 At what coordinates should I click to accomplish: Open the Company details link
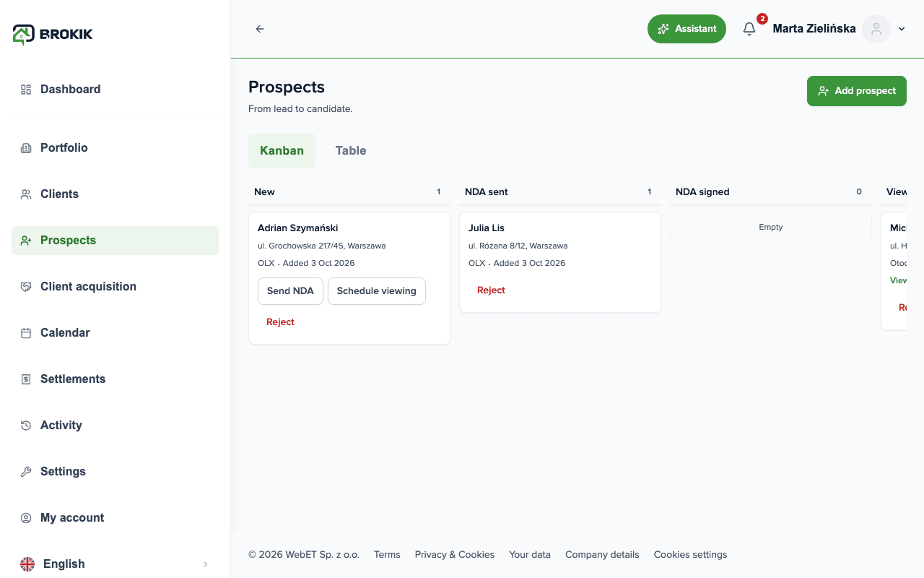[602, 555]
